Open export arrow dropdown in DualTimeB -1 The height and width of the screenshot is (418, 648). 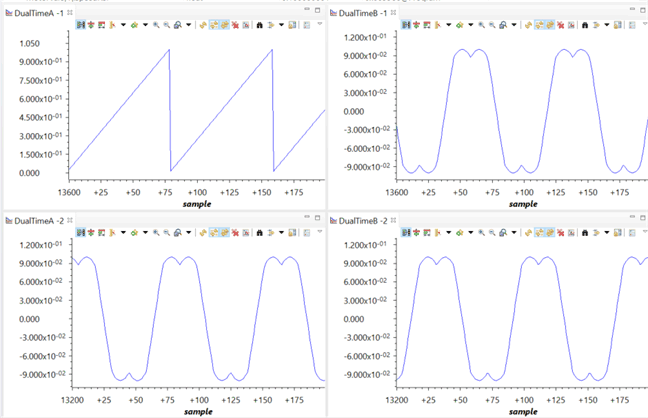[607, 25]
